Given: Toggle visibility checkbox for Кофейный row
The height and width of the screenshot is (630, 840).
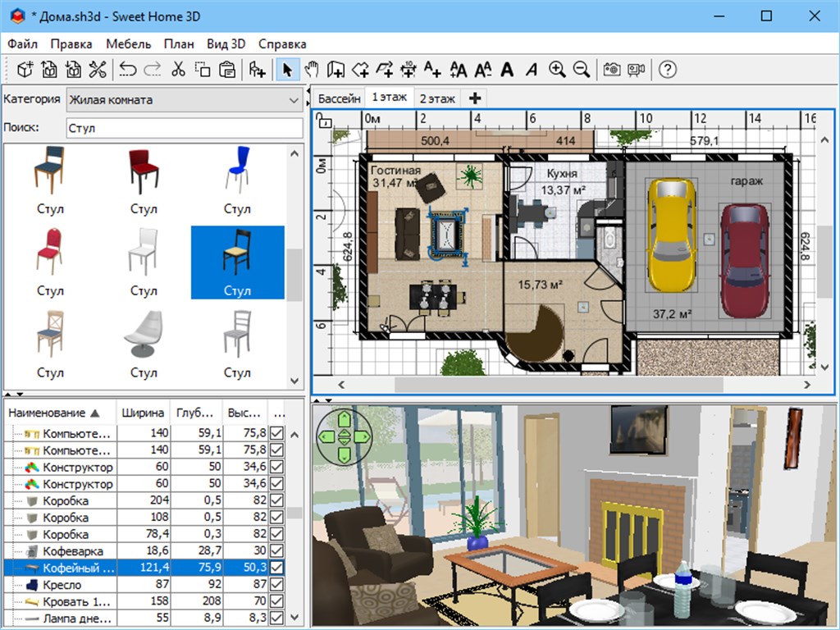Looking at the screenshot, I should pyautogui.click(x=276, y=568).
